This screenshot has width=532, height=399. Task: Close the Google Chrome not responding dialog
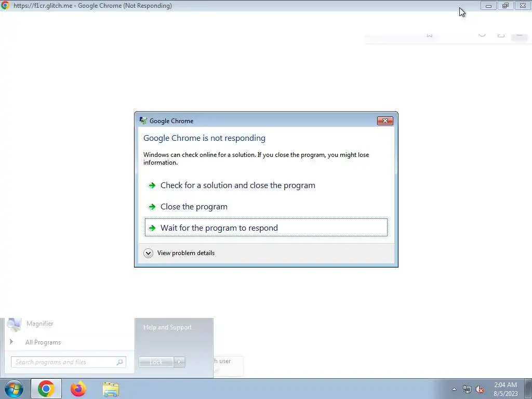coord(385,121)
